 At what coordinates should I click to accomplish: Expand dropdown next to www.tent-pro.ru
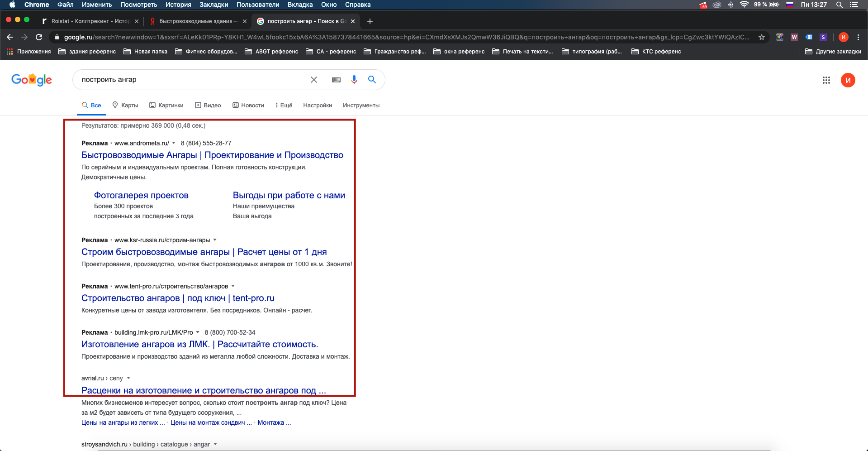[233, 286]
